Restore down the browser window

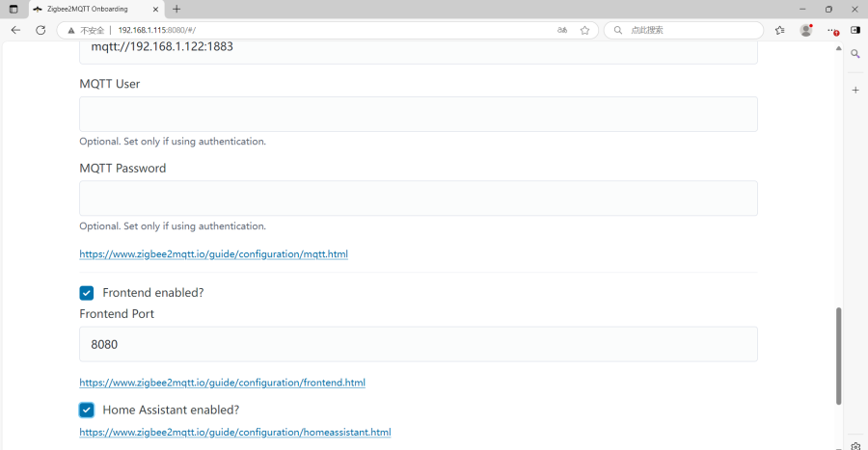(x=828, y=9)
